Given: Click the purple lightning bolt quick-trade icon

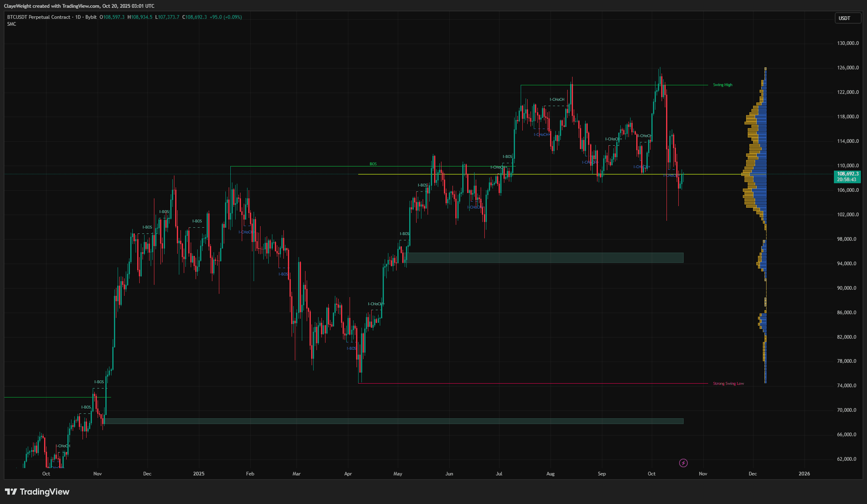Looking at the screenshot, I should coord(683,463).
